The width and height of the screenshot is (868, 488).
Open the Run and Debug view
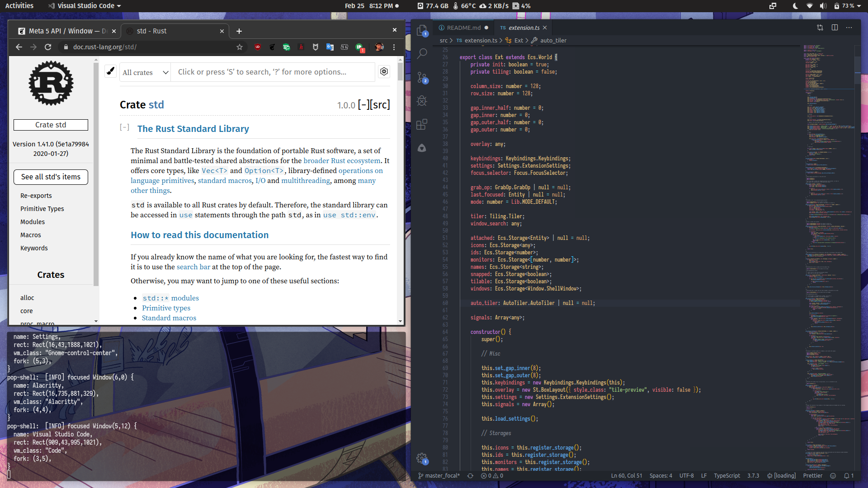point(422,101)
